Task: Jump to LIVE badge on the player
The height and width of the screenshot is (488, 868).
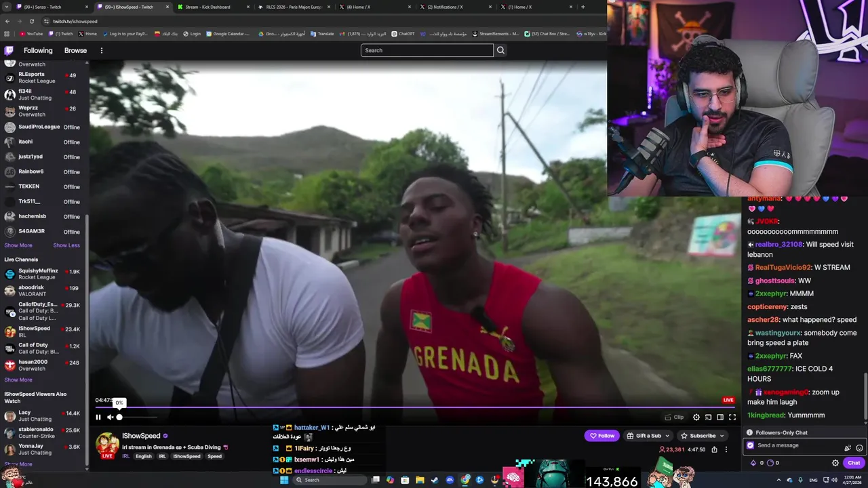Action: point(728,400)
